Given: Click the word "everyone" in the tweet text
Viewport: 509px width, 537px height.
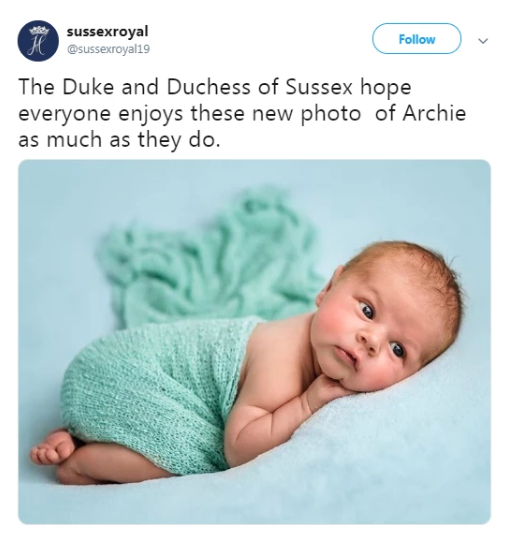Looking at the screenshot, I should coord(64,114).
